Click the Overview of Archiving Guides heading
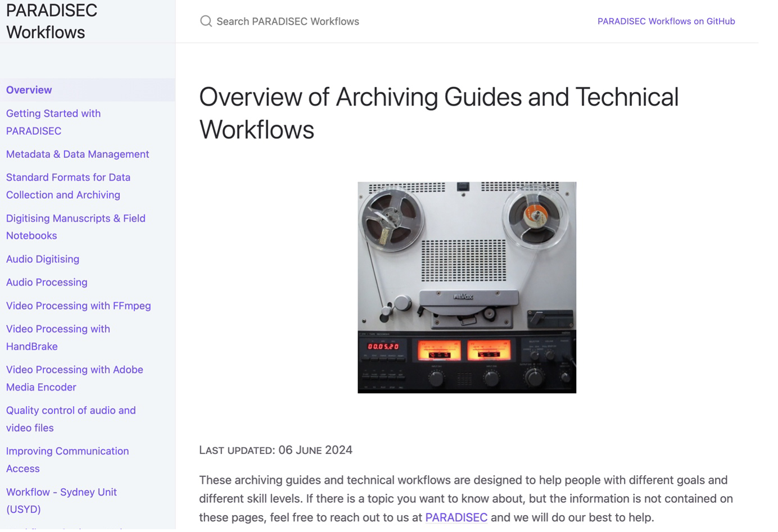The width and height of the screenshot is (778, 532). [438, 113]
